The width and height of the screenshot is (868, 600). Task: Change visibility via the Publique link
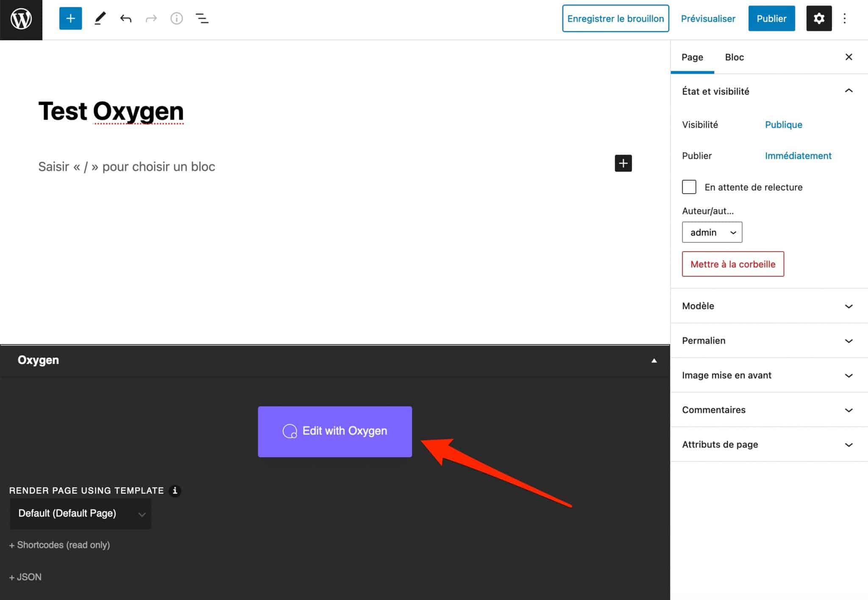[783, 125]
